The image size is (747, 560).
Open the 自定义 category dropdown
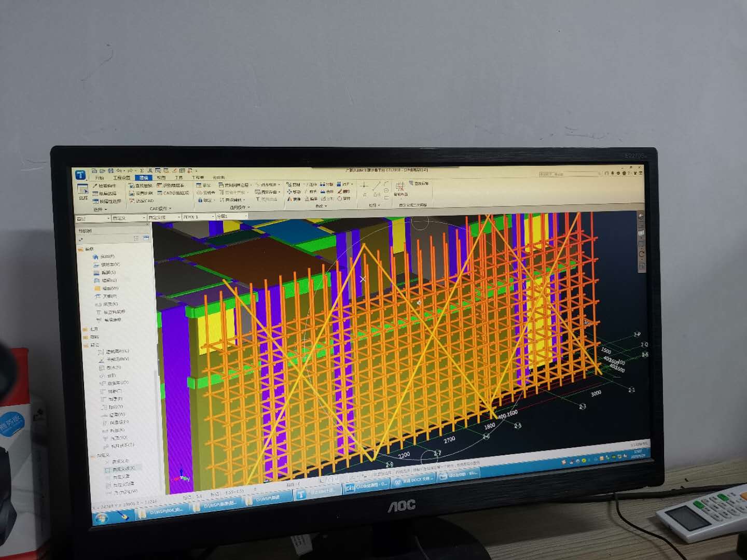pos(129,218)
